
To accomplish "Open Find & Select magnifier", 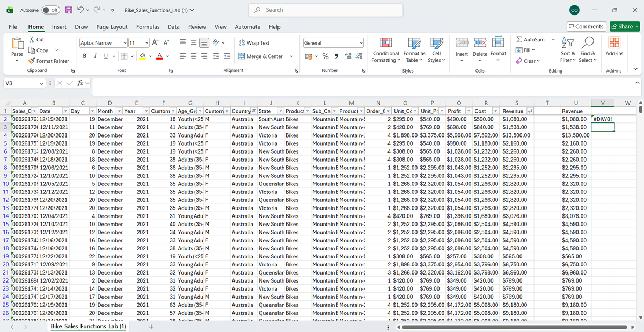I will click(x=588, y=49).
